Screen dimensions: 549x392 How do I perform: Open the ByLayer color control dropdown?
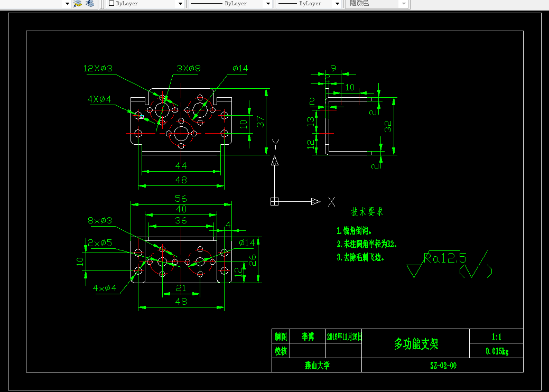click(x=180, y=4)
